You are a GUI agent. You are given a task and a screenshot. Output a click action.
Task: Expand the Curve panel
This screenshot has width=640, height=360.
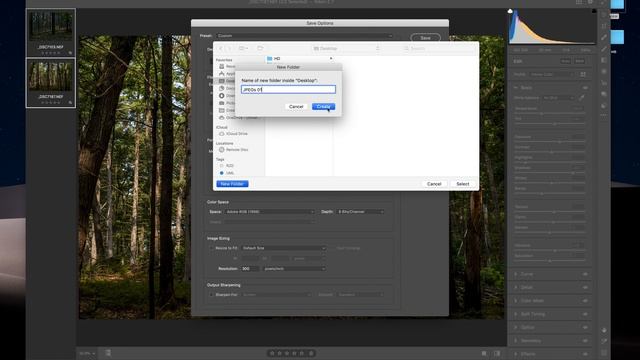coord(516,274)
